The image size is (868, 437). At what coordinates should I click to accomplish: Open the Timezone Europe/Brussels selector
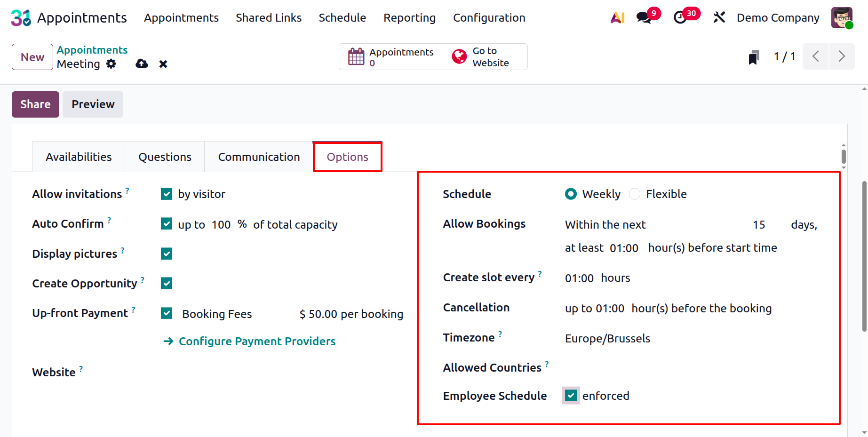[607, 338]
